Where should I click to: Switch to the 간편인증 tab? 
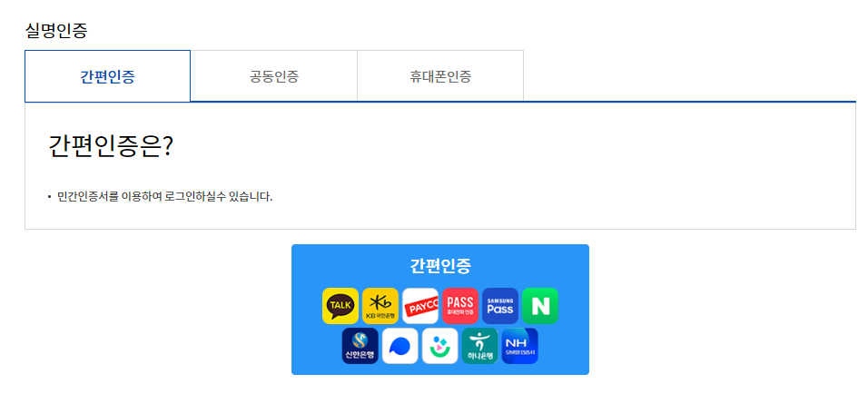click(107, 76)
